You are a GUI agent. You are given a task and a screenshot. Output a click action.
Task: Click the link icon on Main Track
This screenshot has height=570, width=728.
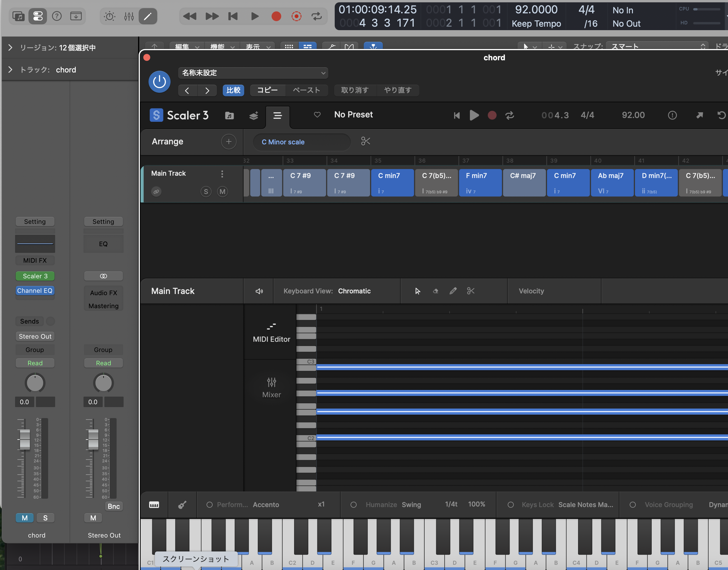tap(156, 192)
